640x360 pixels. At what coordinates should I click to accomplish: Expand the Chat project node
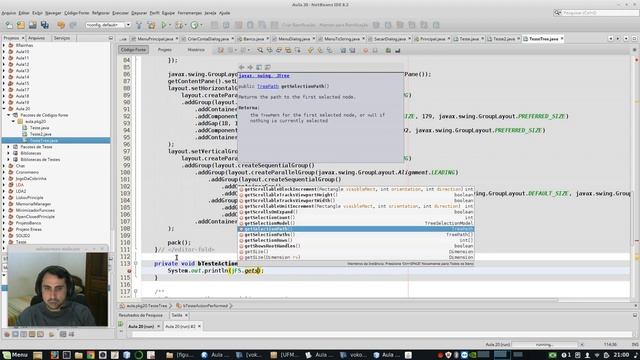pos(4,166)
